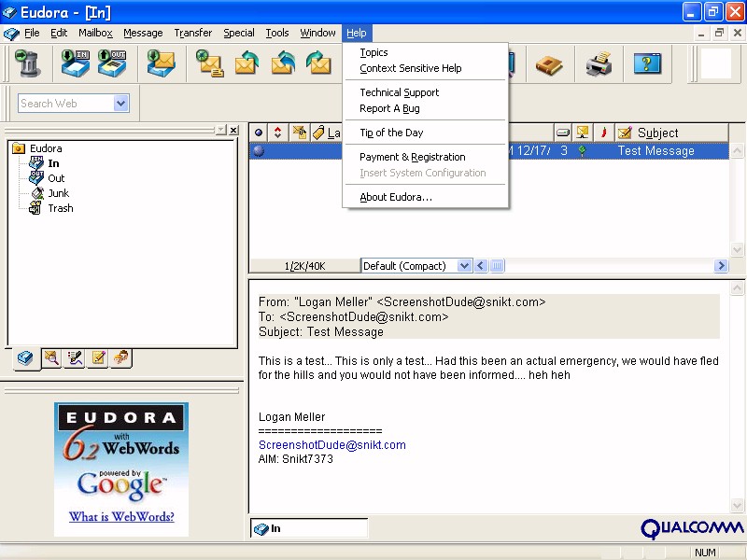Image resolution: width=747 pixels, height=560 pixels.
Task: Open the Search Web dropdown arrow
Action: (121, 103)
